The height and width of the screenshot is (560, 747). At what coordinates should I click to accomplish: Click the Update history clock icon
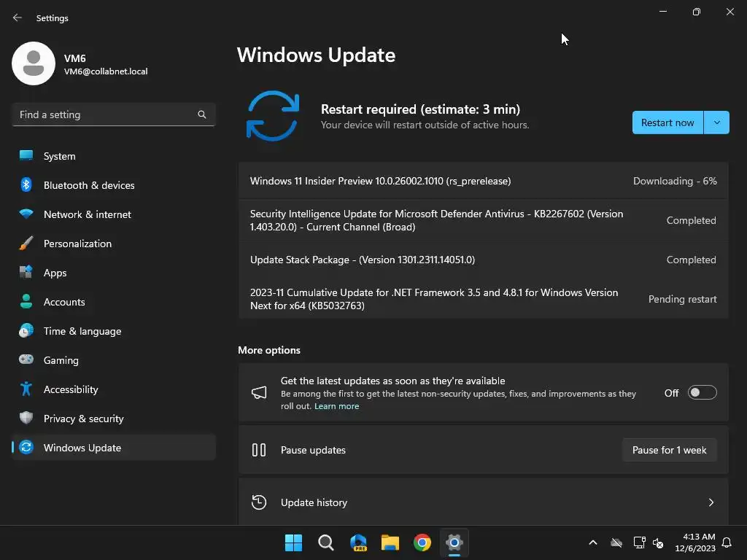pyautogui.click(x=259, y=502)
